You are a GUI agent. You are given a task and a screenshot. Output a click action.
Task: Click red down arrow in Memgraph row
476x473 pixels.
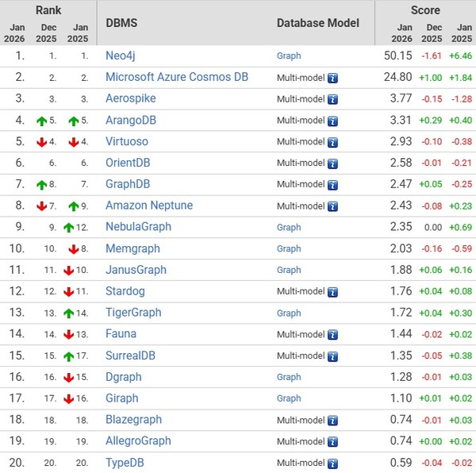[x=74, y=249]
